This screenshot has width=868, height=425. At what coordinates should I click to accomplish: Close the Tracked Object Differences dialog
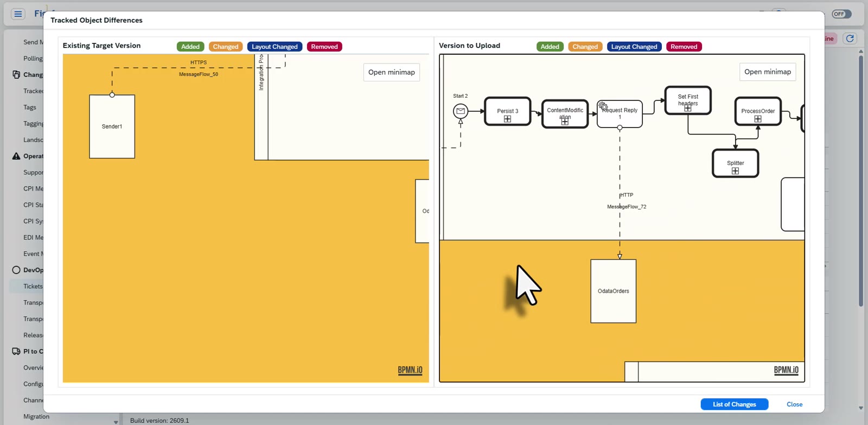(794, 404)
